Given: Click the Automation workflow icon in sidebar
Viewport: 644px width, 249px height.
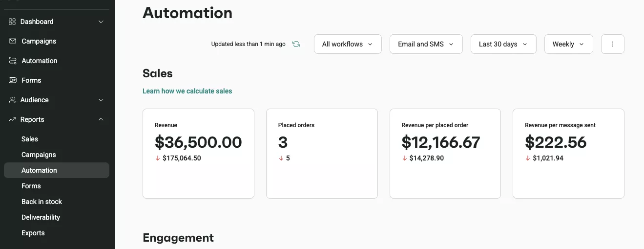Looking at the screenshot, I should pos(13,61).
